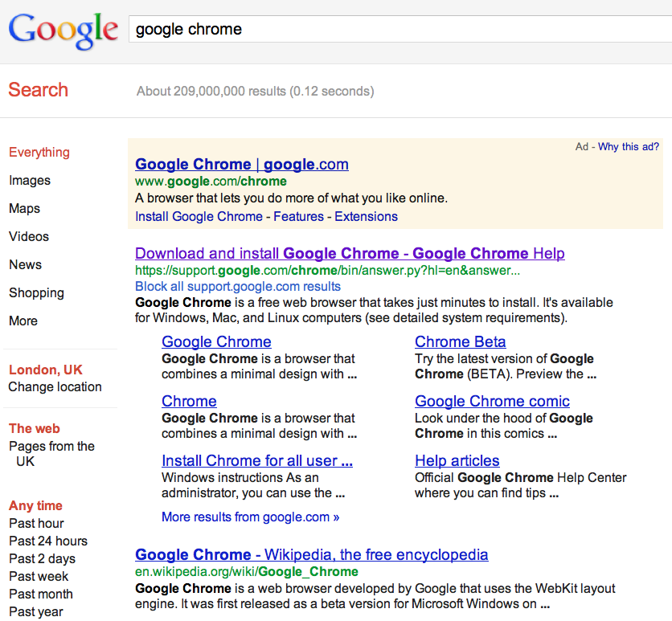
Task: Click the Google logo
Action: click(63, 31)
